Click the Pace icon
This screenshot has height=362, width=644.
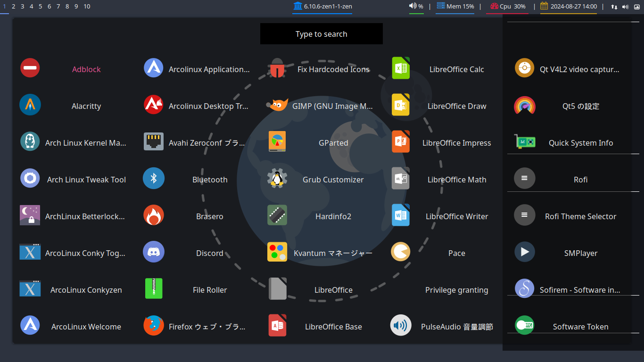pos(401,252)
